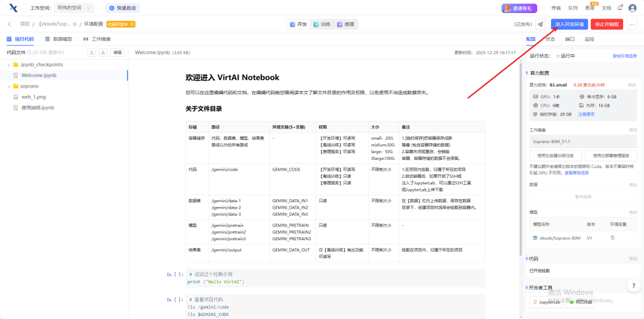
Task: Select the 开发 mode segment
Action: point(299,24)
